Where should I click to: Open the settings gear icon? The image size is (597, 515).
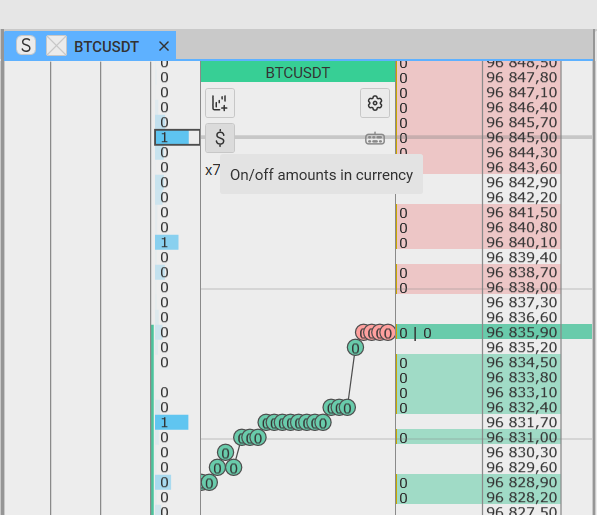(375, 103)
